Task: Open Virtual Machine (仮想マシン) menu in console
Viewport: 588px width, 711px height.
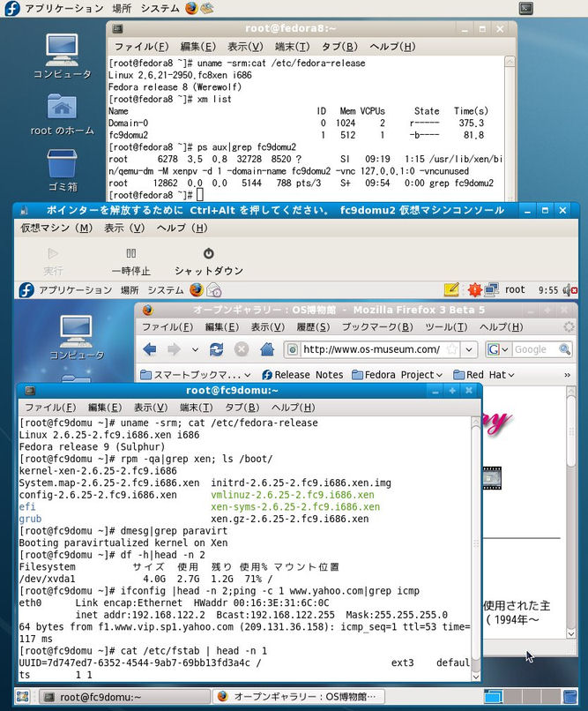Action: pos(56,228)
